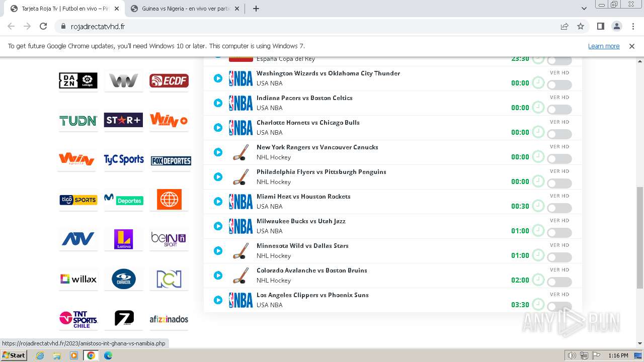Open the ATV channel logo

coord(78,239)
